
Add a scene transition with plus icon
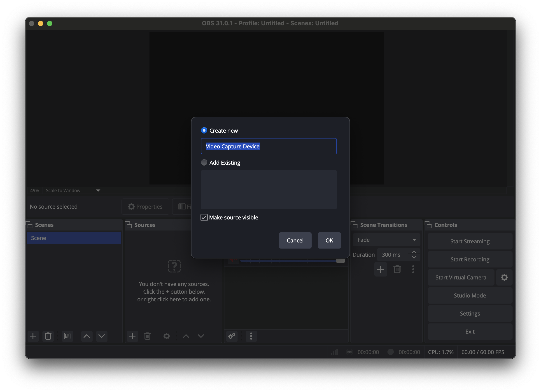(381, 270)
